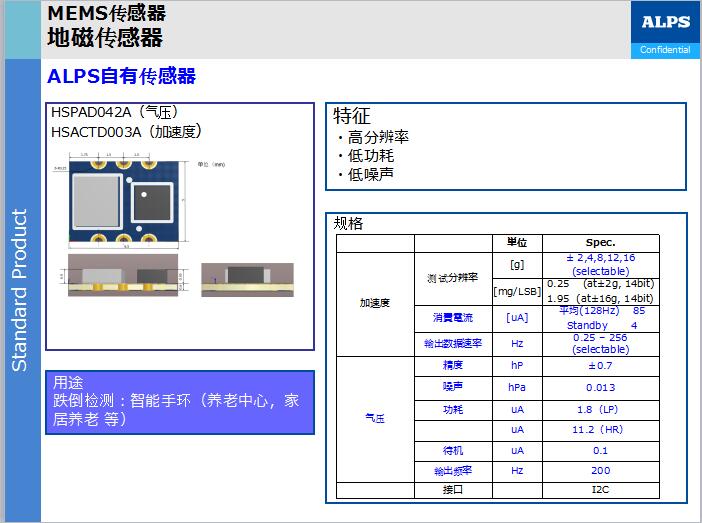Select the HSPAD042A (气压) text line

[x=115, y=112]
